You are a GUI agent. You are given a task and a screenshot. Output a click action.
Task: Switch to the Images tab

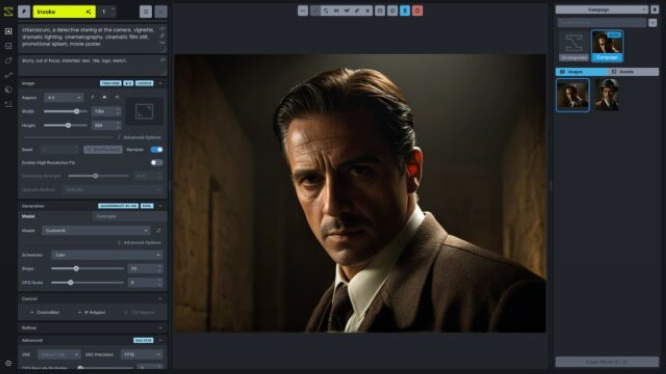[581, 72]
